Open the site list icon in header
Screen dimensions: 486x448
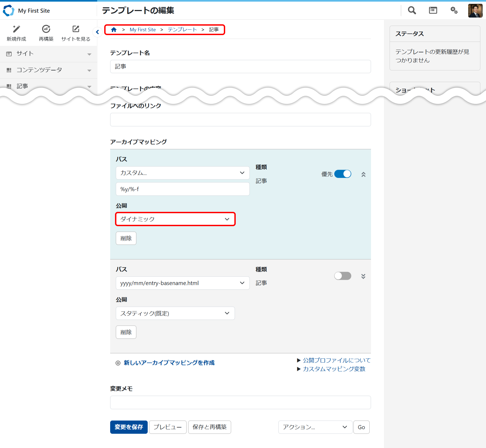(433, 11)
